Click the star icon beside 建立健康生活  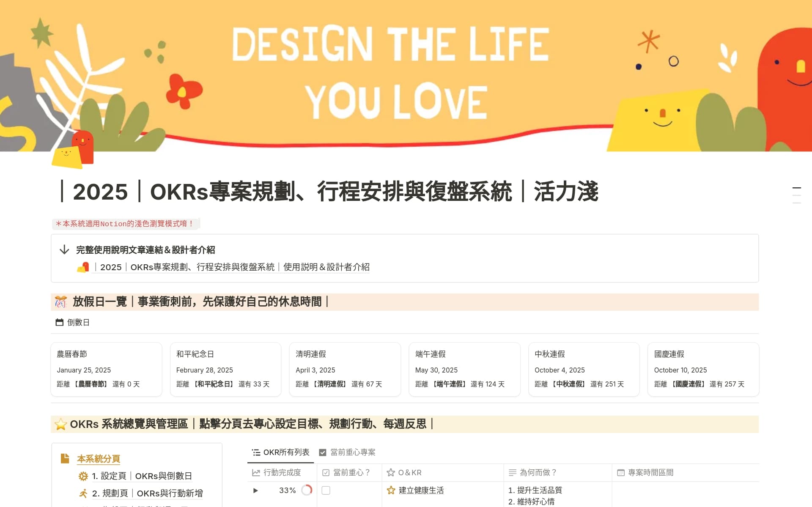tap(391, 490)
